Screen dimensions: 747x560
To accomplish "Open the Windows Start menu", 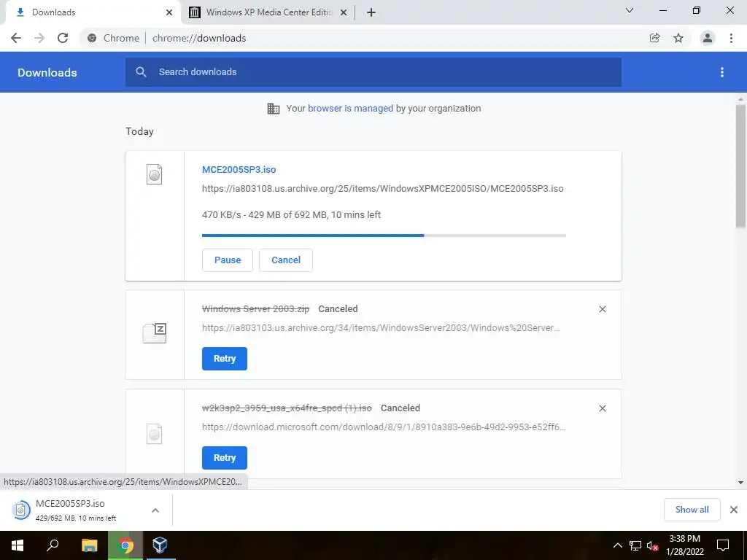I will pyautogui.click(x=18, y=545).
